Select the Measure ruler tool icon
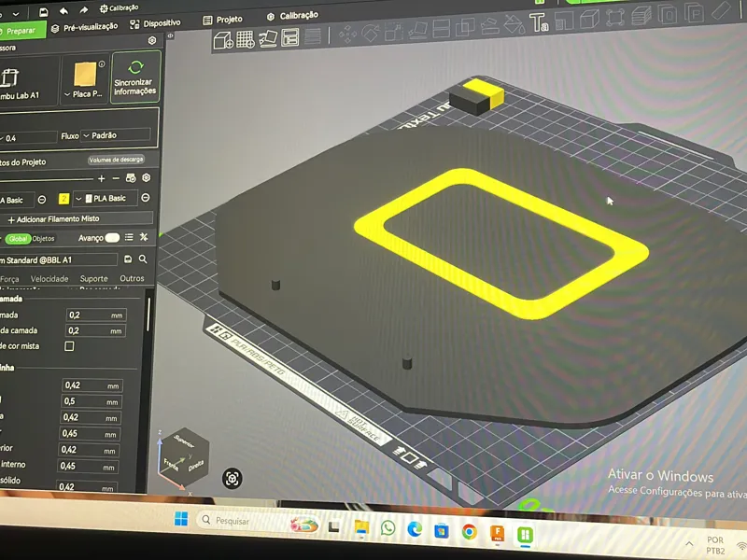 (x=722, y=10)
